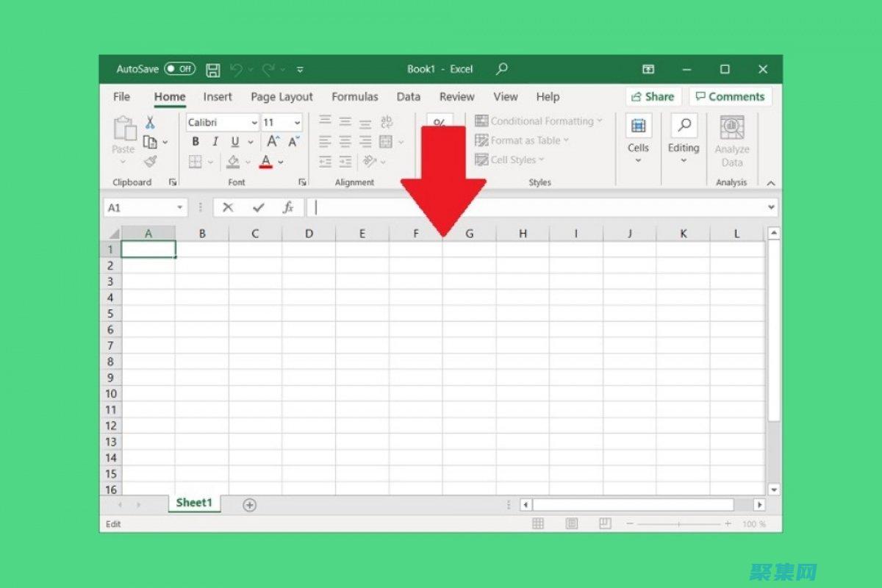Apply Middle Align in Alignment group

point(345,122)
